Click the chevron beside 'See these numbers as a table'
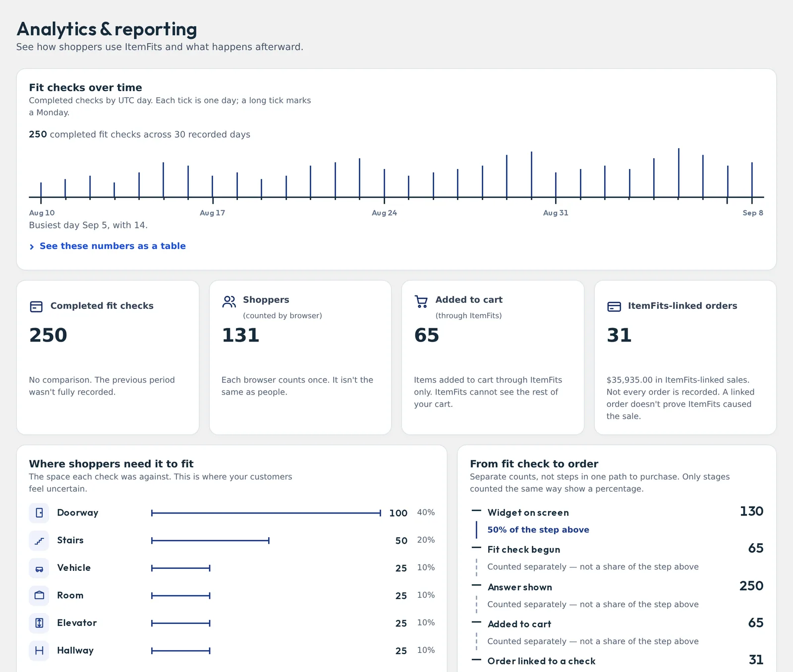Screen dimensions: 793x672 tap(32, 247)
